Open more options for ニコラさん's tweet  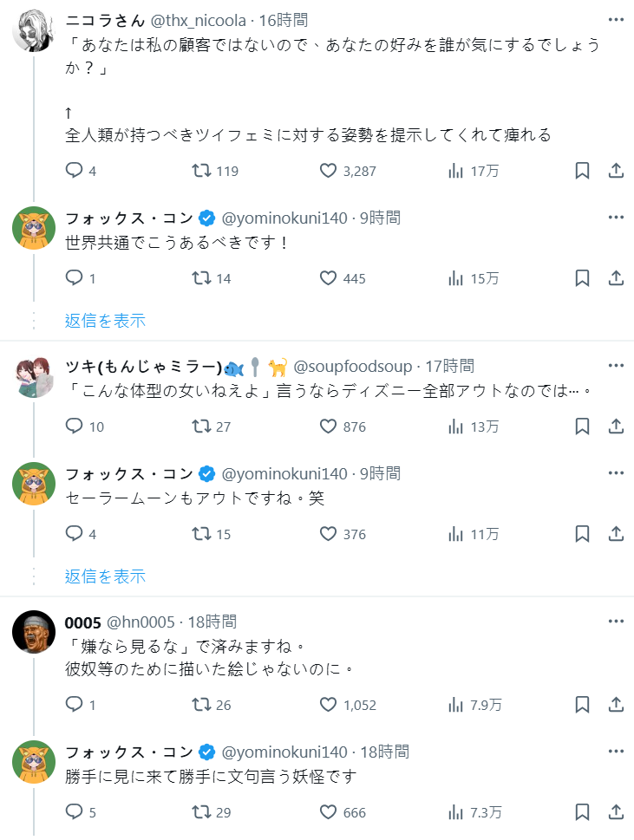click(x=616, y=20)
